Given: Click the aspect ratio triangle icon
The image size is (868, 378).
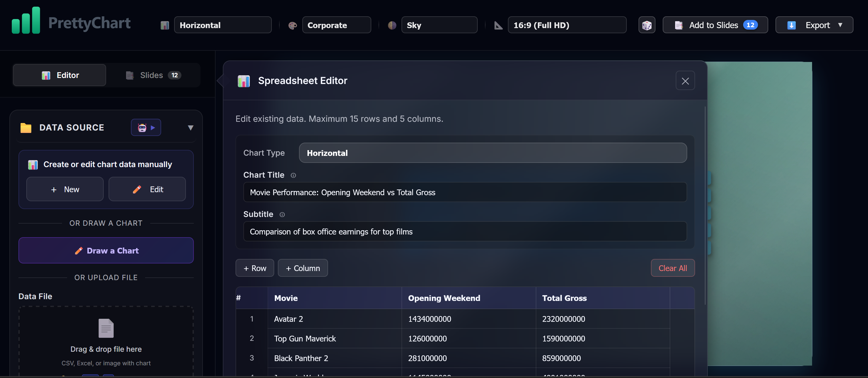Looking at the screenshot, I should [498, 25].
